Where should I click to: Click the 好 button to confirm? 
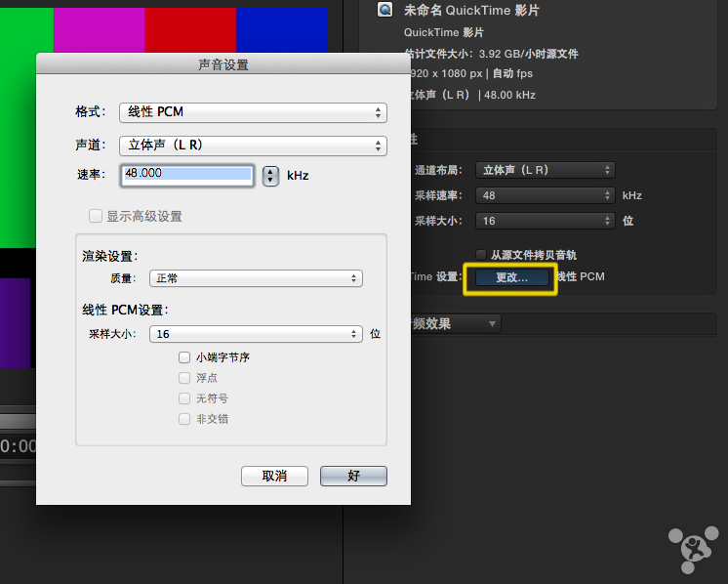tap(353, 476)
